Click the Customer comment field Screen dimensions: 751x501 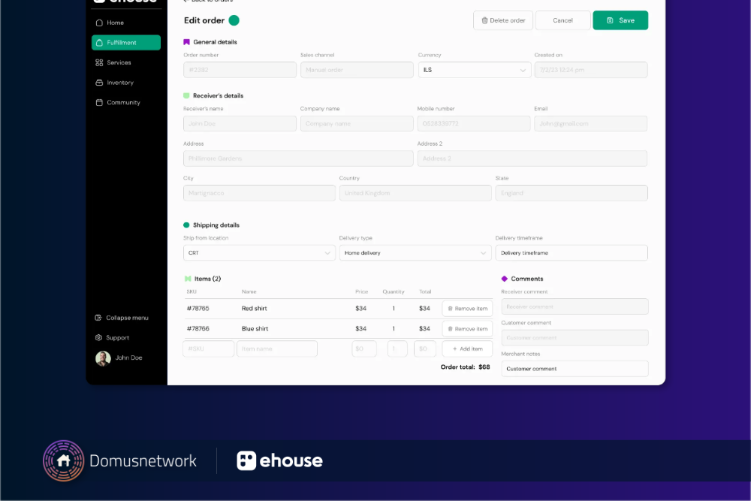coord(575,338)
